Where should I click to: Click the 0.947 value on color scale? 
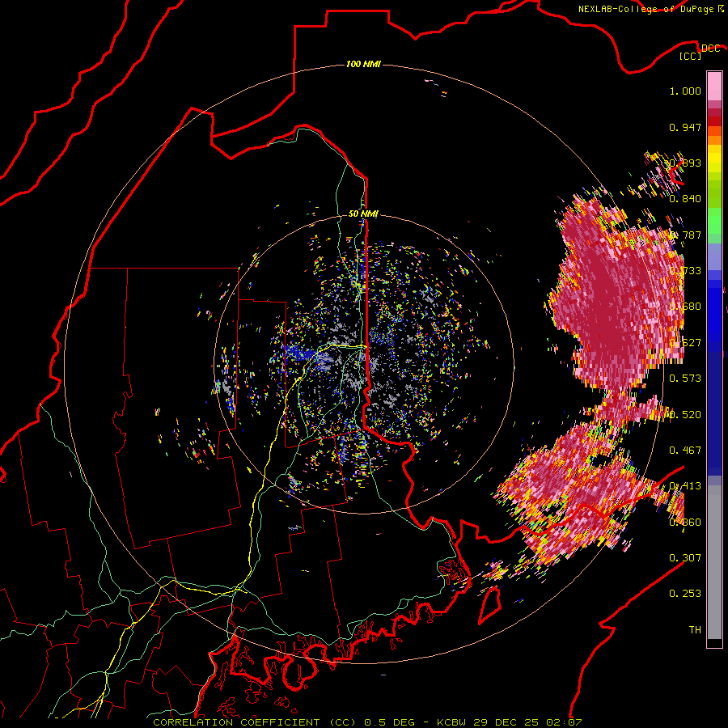tap(685, 127)
